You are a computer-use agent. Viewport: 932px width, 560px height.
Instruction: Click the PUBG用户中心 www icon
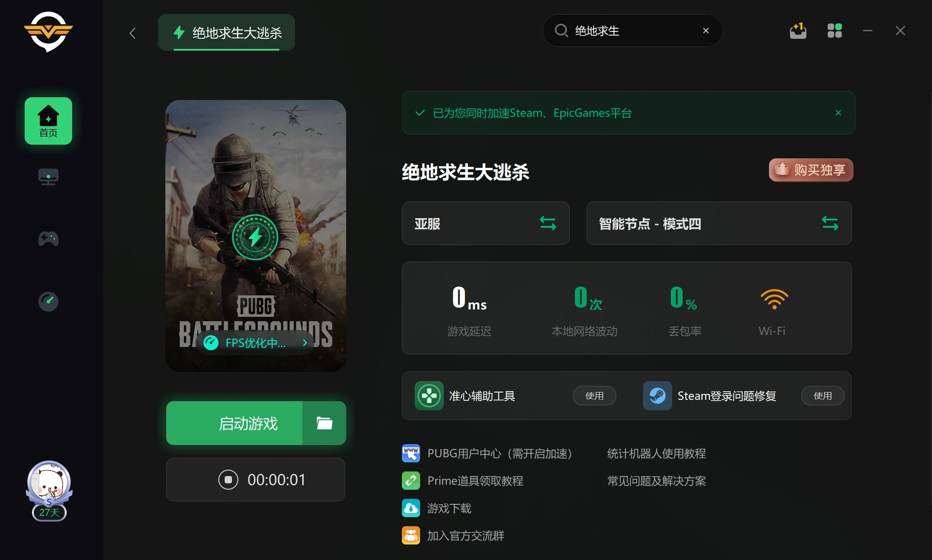tap(411, 453)
